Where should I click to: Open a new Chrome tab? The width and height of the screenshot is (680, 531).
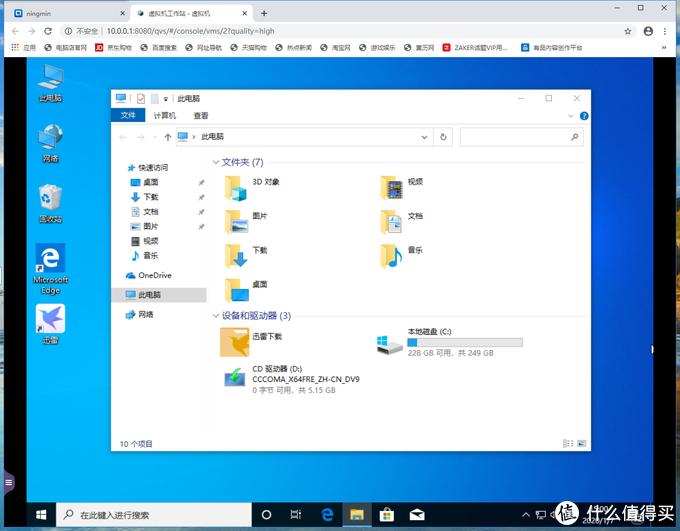tap(264, 13)
